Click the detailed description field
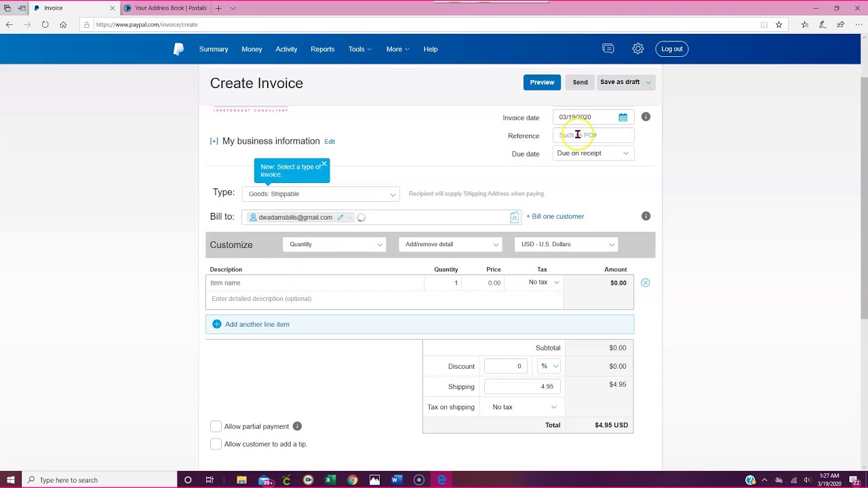Viewport: 868px width, 488px height. 384,299
